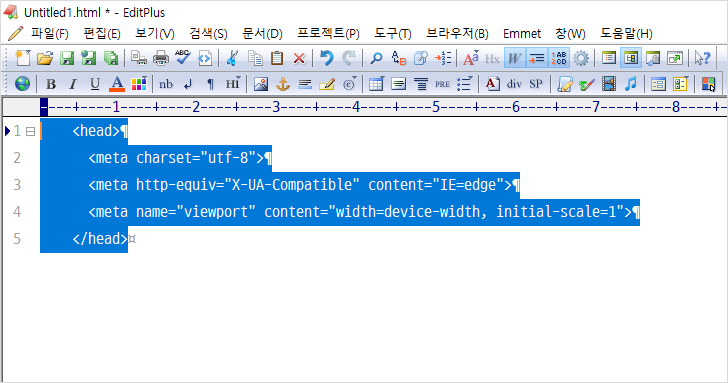Viewport: 728px width, 383px height.
Task: Toggle the output window
Action: [x=653, y=58]
